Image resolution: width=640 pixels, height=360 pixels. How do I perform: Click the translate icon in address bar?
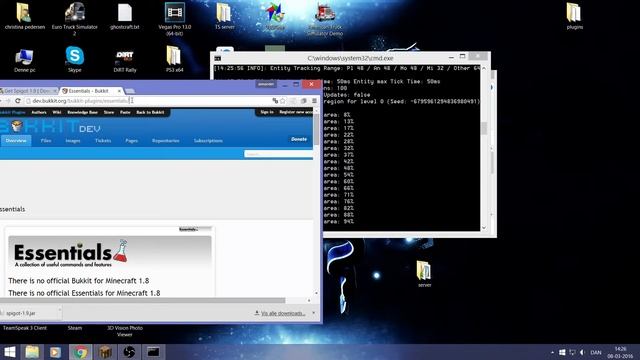pyautogui.click(x=275, y=101)
